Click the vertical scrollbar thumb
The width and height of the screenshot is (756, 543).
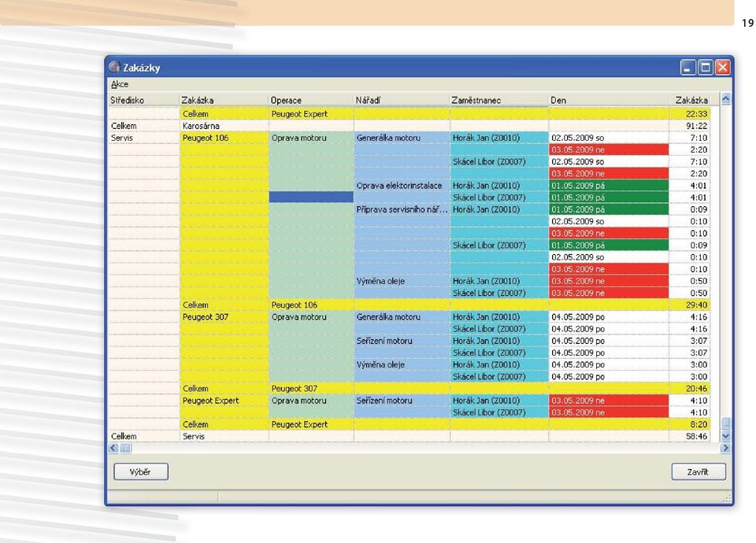725,423
